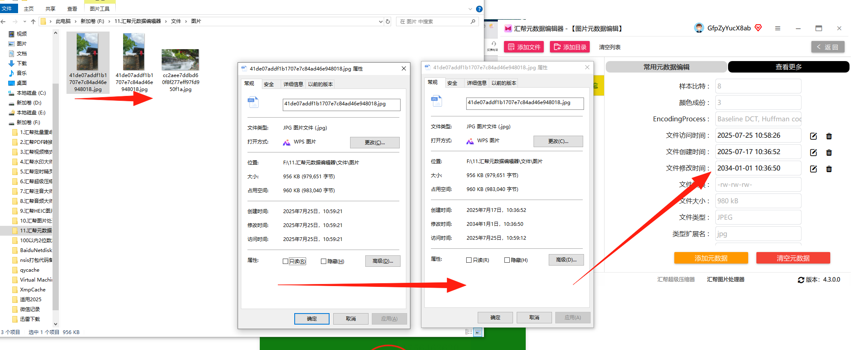
Task: Click the version refresh icon beside 版本
Action: coord(801,280)
